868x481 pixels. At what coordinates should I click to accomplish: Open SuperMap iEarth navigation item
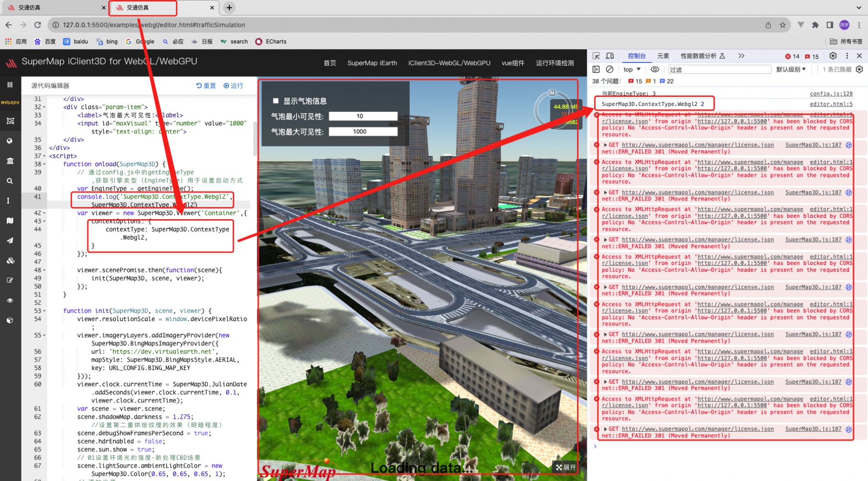[x=372, y=63]
